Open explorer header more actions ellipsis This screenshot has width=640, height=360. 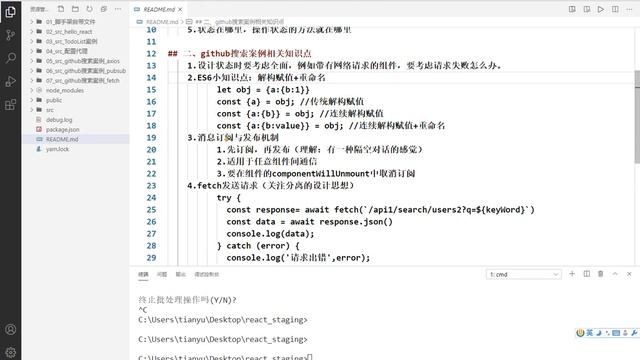(x=118, y=9)
